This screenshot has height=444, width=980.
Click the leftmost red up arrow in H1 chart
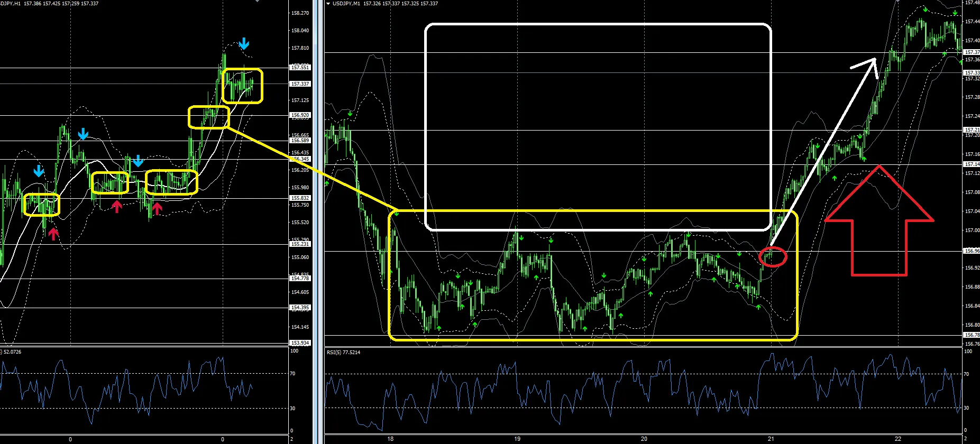(x=53, y=233)
